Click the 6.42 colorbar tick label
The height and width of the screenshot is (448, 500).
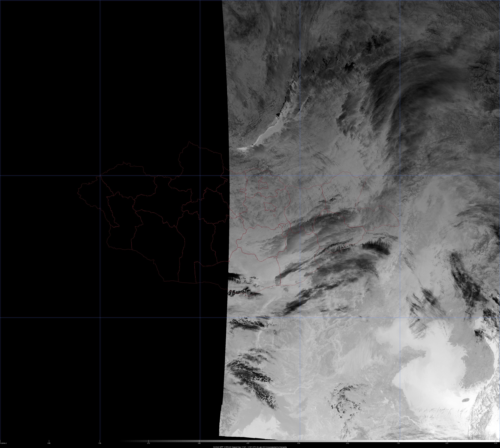347,443
